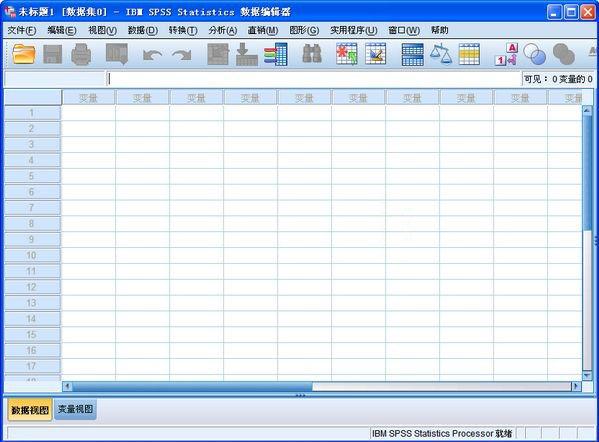Click the Select cases icon
This screenshot has height=442, width=599.
469,54
